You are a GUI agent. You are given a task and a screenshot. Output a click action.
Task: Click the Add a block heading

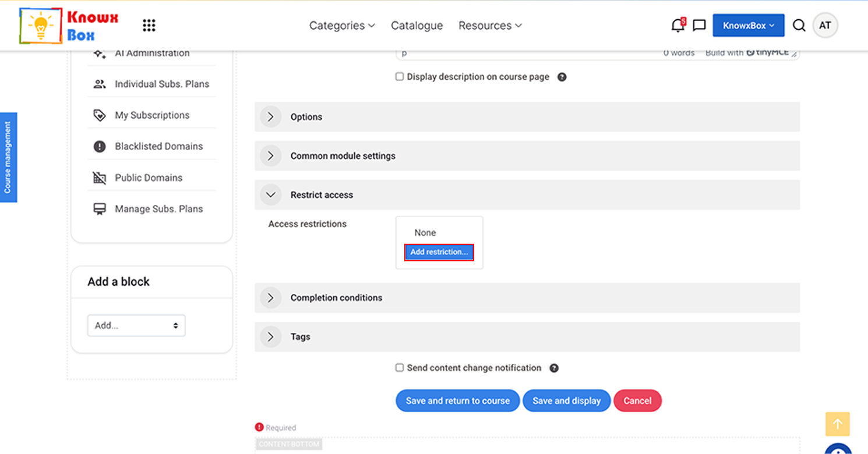click(119, 282)
